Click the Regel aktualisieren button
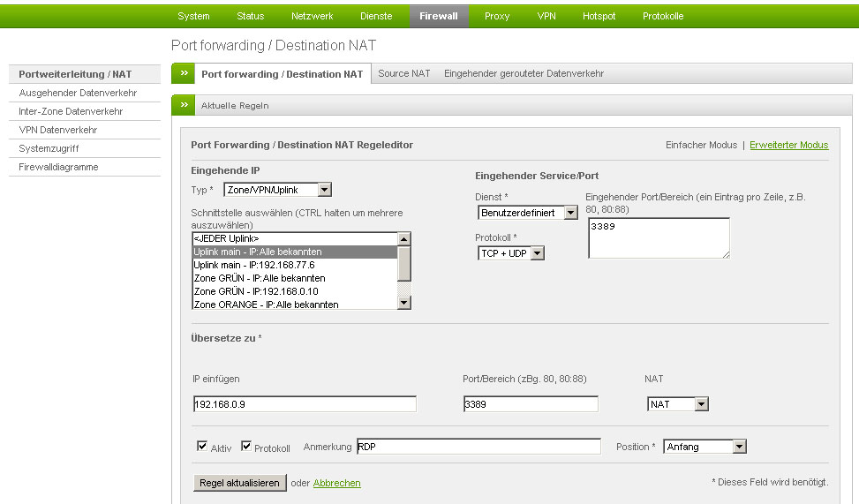The width and height of the screenshot is (859, 504). point(239,483)
